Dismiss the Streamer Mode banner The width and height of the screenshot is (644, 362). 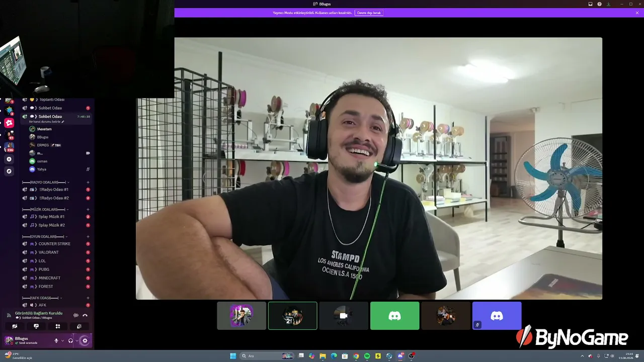[637, 13]
